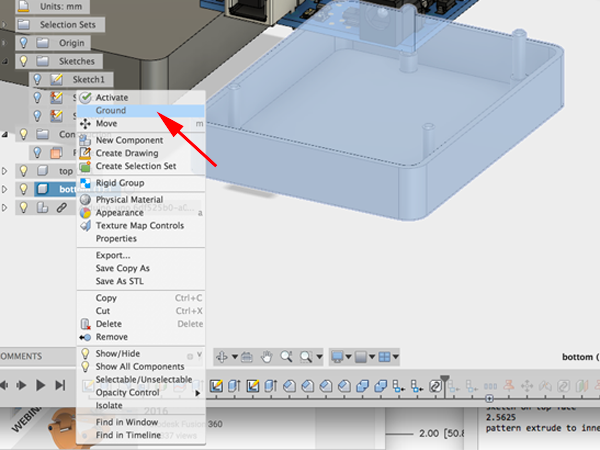
Task: Expand the bottom component node
Action: point(5,189)
